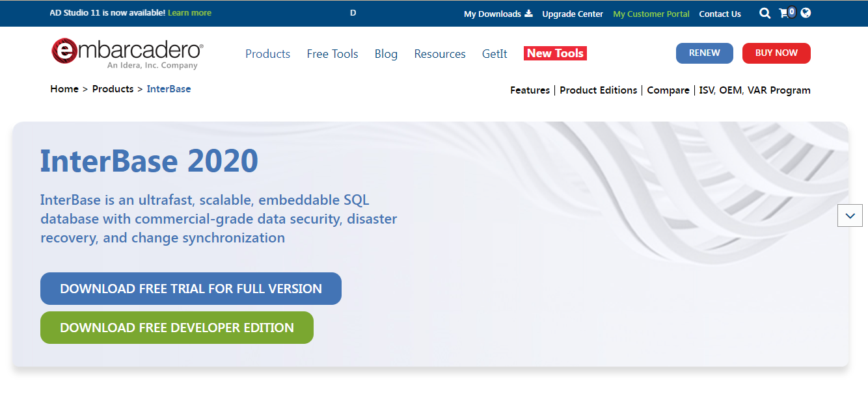
Task: Select the New Tools highlighted menu item
Action: [555, 53]
